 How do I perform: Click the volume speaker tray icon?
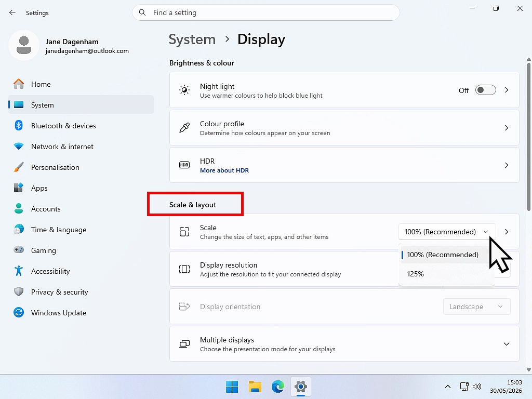[x=477, y=387]
